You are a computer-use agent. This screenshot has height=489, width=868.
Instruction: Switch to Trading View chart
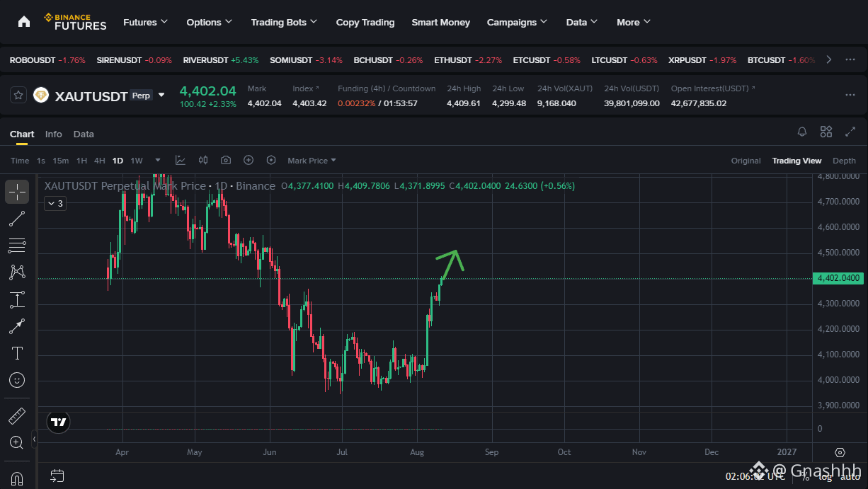click(796, 161)
